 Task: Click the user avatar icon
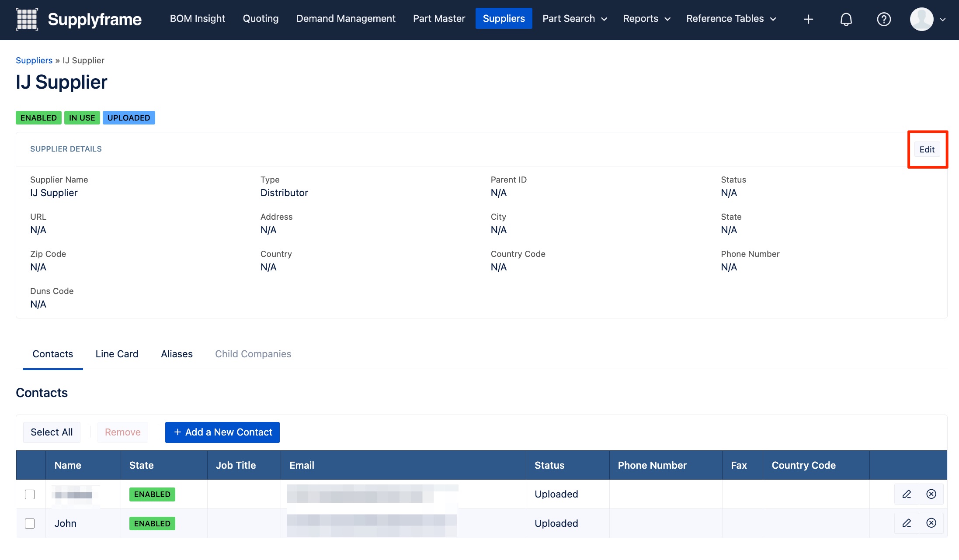(921, 19)
